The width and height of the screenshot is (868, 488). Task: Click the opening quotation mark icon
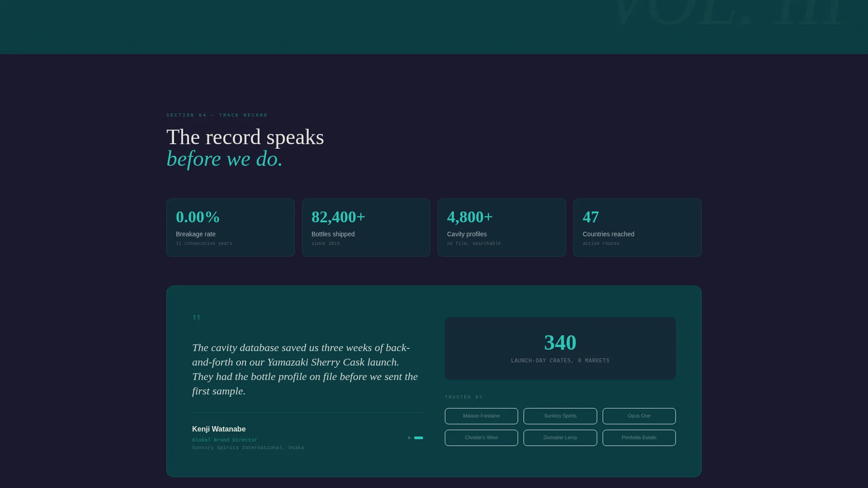point(197,319)
